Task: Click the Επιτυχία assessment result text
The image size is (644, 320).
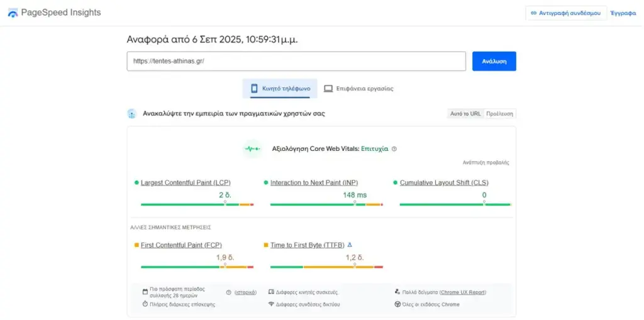Action: pyautogui.click(x=375, y=149)
